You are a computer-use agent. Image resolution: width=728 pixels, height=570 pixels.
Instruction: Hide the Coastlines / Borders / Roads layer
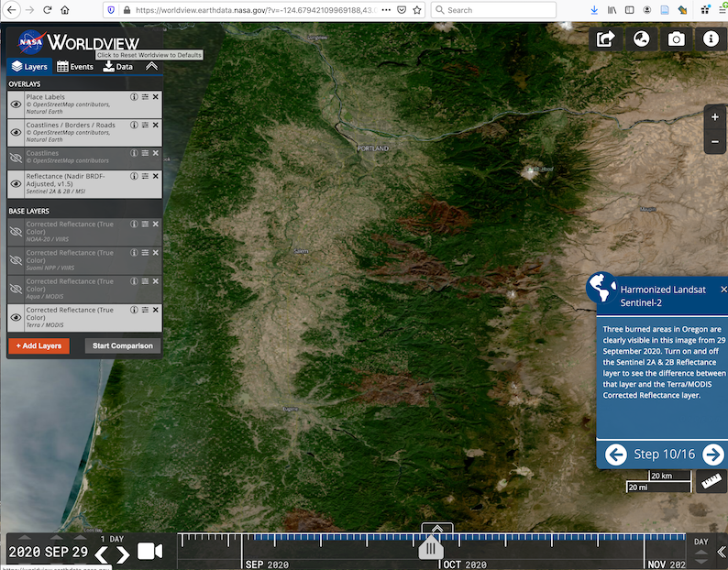[16, 132]
